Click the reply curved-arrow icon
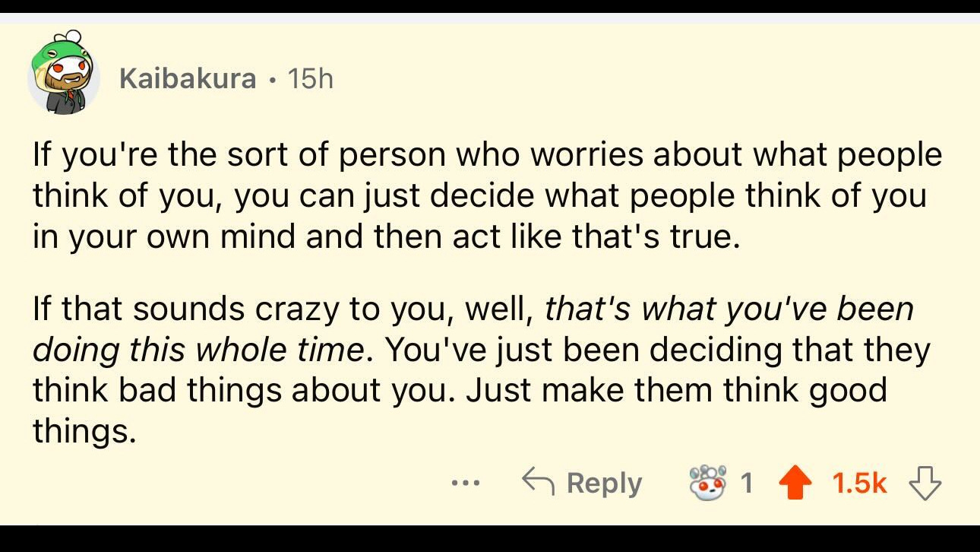 tap(539, 481)
